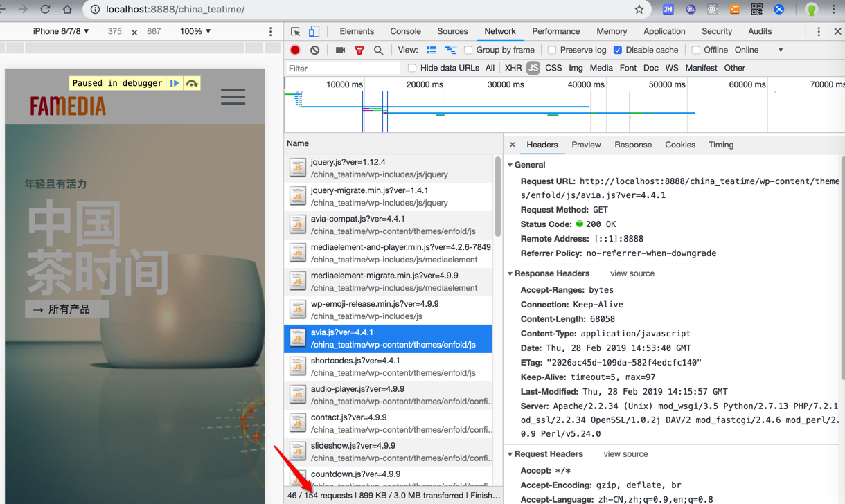Reload the page with the refresh icon

(x=46, y=10)
